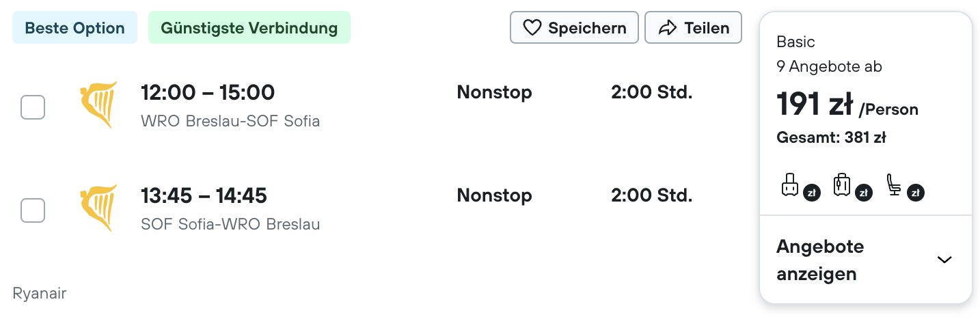980x317 pixels.
Task: Click the heart icon on Speichern
Action: click(532, 28)
